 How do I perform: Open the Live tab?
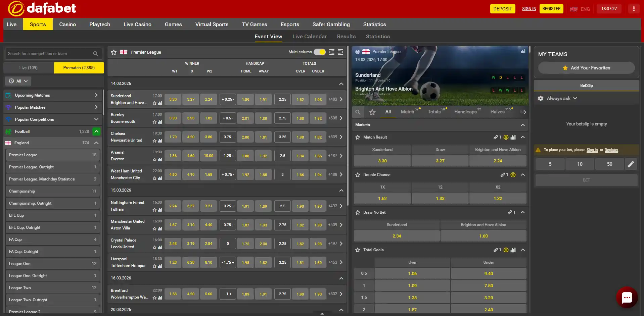[11, 24]
